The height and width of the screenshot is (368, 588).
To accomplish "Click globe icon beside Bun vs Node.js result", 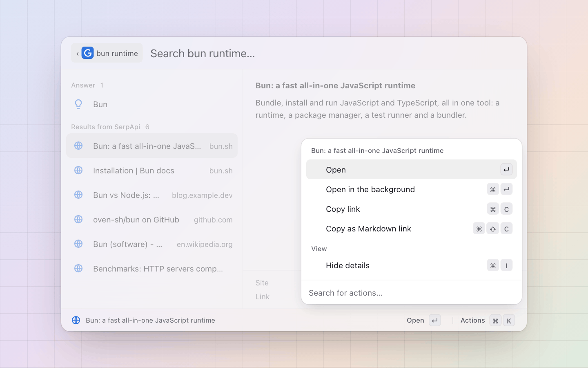I will click(x=78, y=195).
